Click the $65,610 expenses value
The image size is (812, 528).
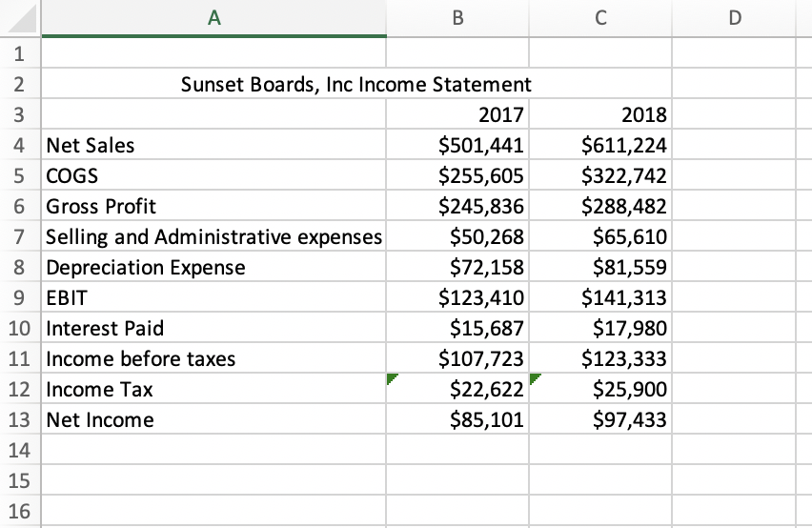click(600, 236)
